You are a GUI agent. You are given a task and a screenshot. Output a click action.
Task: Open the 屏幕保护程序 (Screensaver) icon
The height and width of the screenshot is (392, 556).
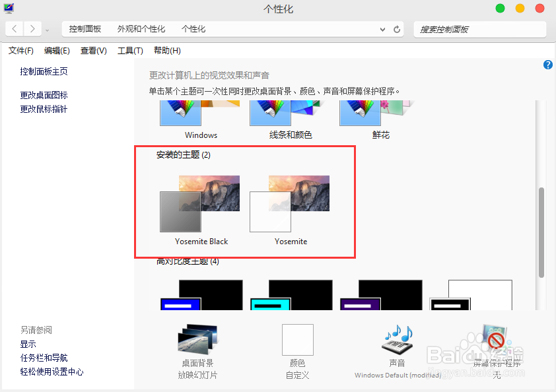[x=494, y=340]
